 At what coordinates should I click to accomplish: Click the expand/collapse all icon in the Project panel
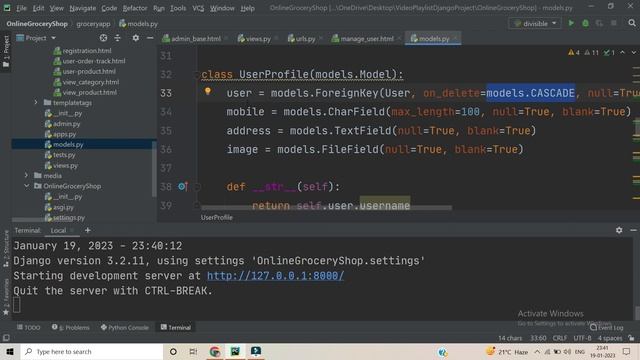118,38
